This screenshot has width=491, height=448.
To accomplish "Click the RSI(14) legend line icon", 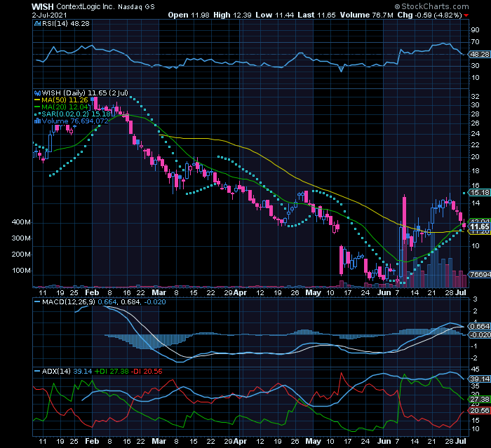I will (36, 24).
